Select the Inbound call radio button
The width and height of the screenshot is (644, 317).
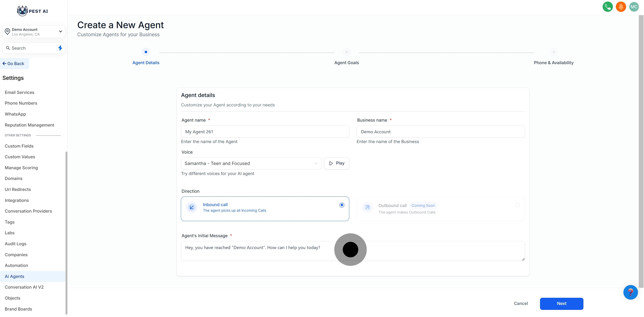click(x=342, y=205)
